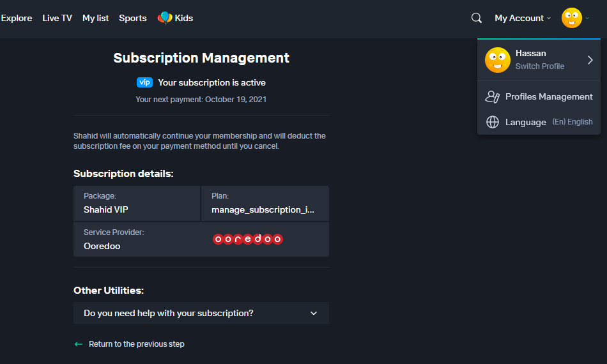Open Kids section label
The image size is (607, 364).
[184, 18]
